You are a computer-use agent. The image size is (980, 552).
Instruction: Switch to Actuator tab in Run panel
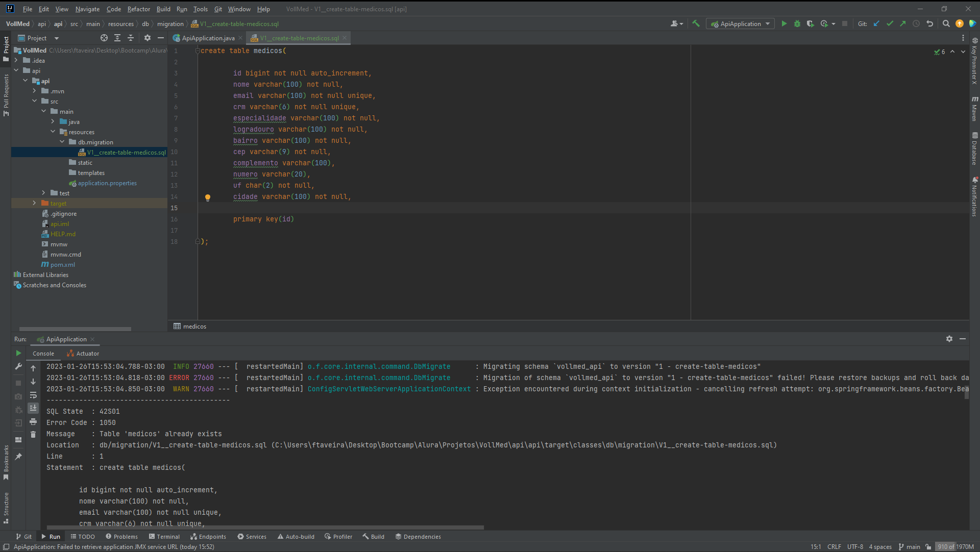point(83,354)
